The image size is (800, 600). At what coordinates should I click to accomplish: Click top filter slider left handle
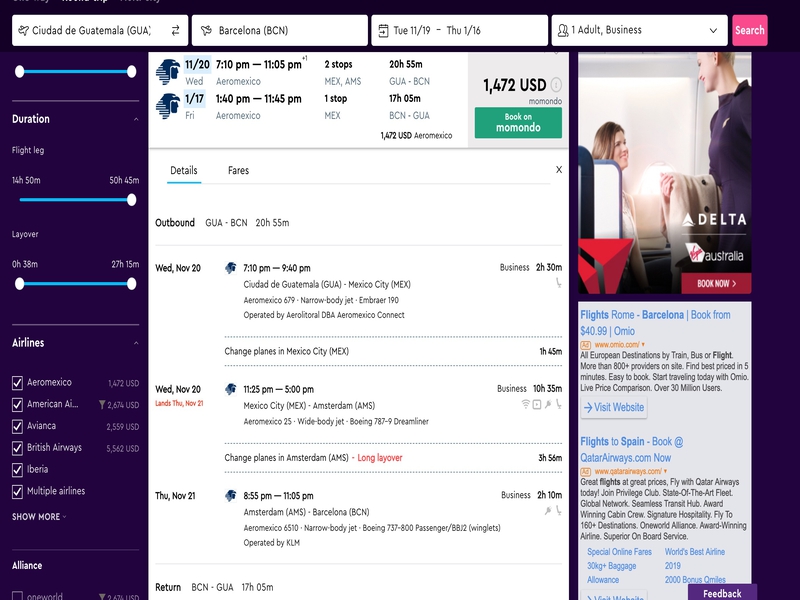[x=19, y=71]
